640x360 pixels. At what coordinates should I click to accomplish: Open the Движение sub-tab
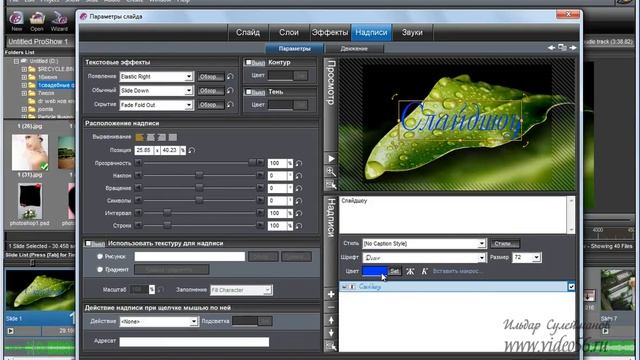354,49
